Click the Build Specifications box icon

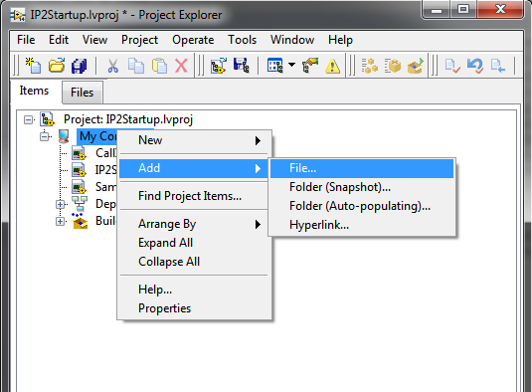80,221
